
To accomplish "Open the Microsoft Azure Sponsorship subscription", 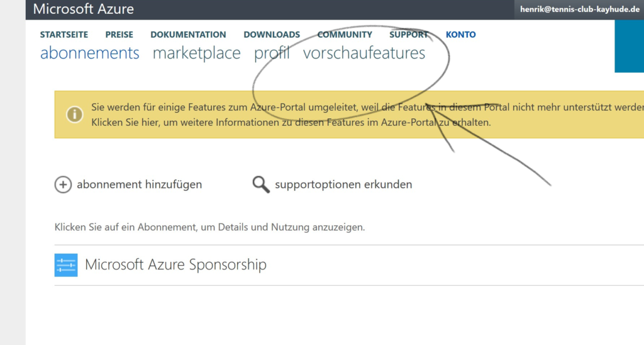I will (175, 264).
